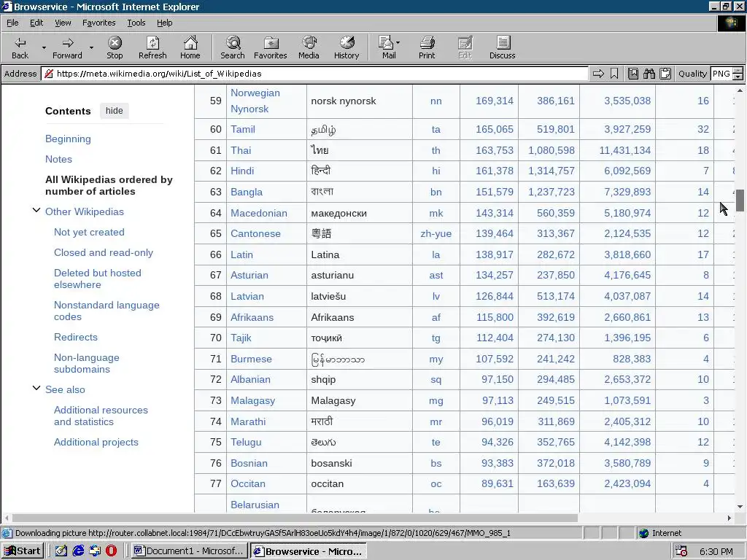
Task: Open the Windows Start menu
Action: point(23,551)
